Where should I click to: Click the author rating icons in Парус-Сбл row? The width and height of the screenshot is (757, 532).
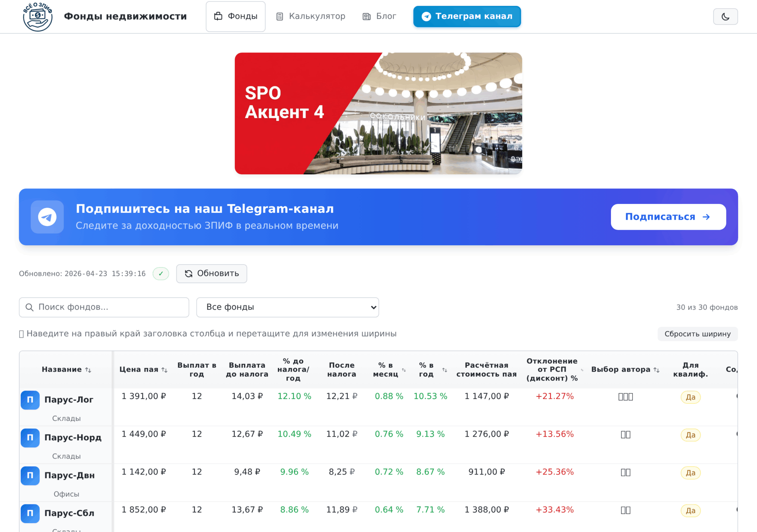click(x=625, y=511)
